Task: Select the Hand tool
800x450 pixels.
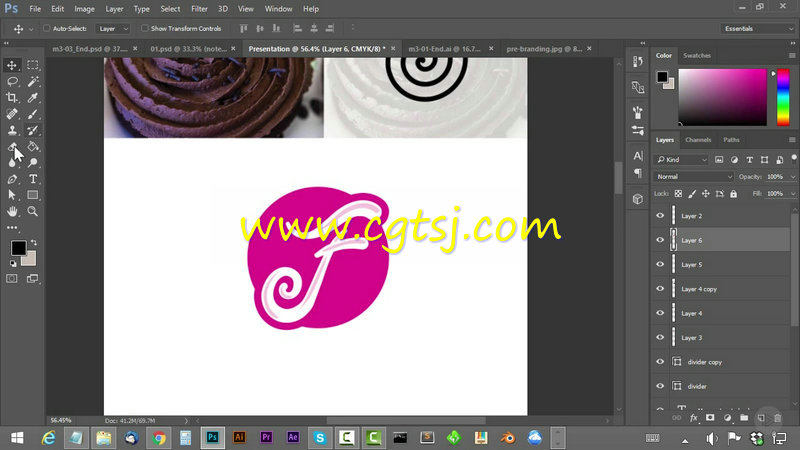Action: pyautogui.click(x=12, y=211)
